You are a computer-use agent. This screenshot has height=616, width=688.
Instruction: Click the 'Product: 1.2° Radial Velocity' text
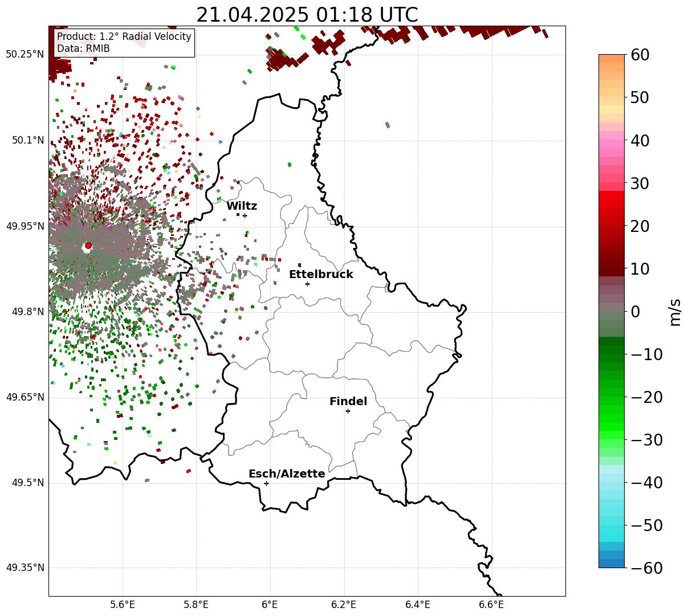point(124,37)
